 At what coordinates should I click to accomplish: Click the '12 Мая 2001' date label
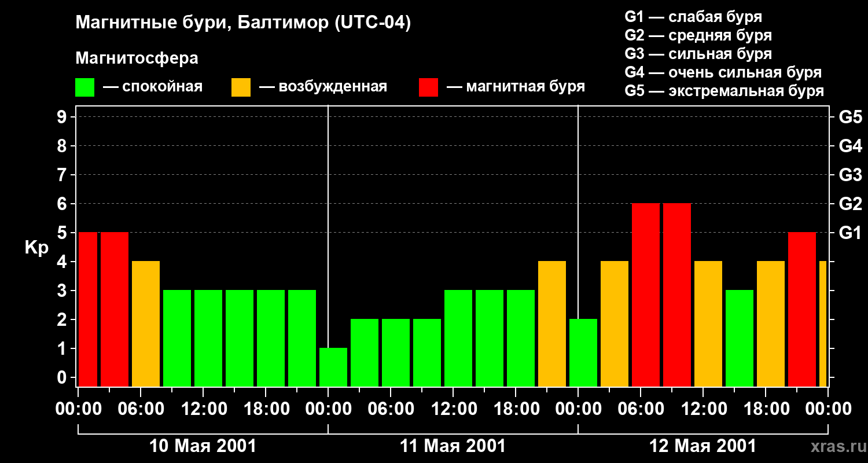(x=703, y=446)
